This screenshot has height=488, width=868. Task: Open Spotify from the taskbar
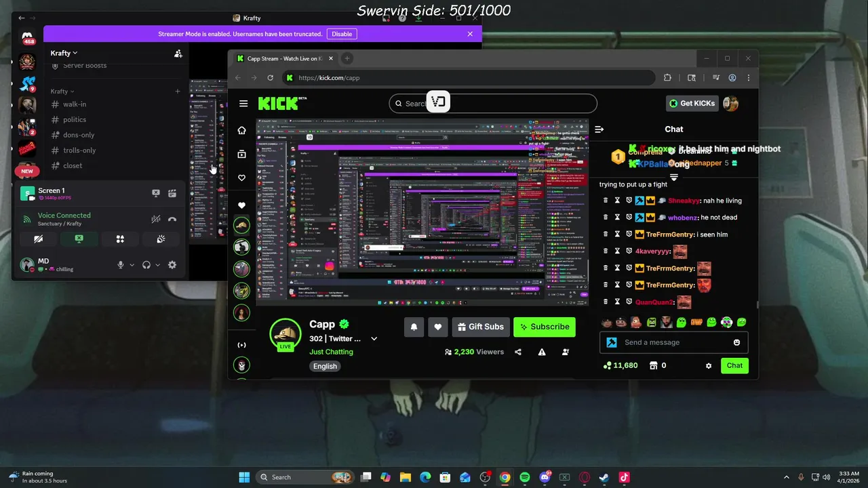coord(525,477)
